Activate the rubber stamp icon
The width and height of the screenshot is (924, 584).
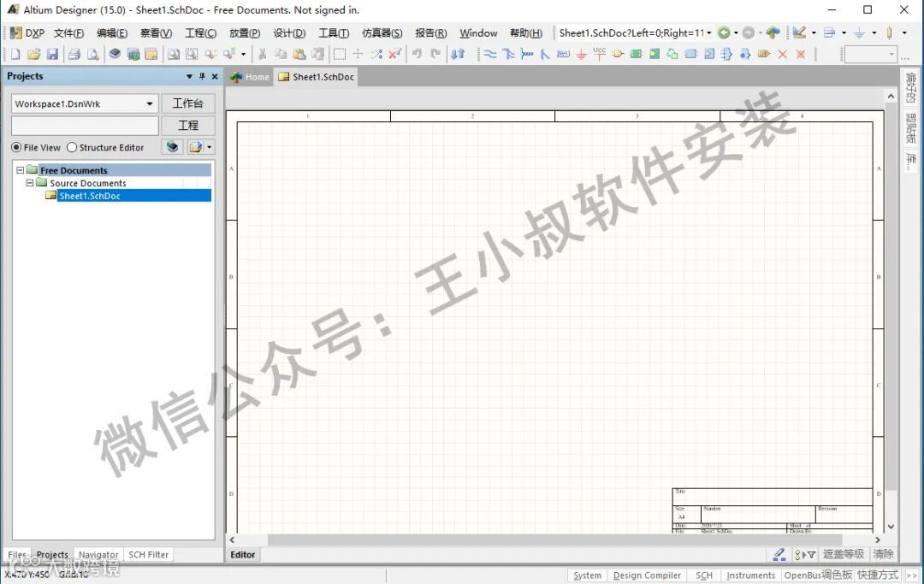(x=317, y=54)
